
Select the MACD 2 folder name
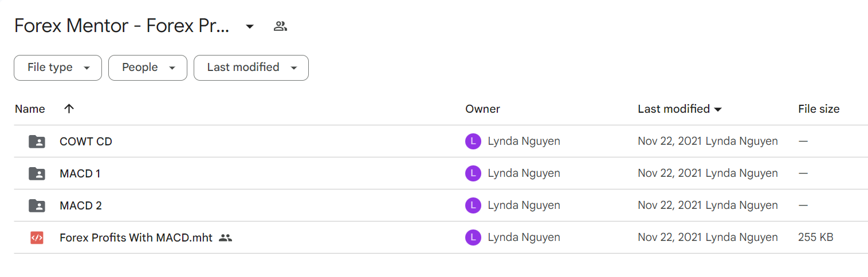tap(81, 205)
